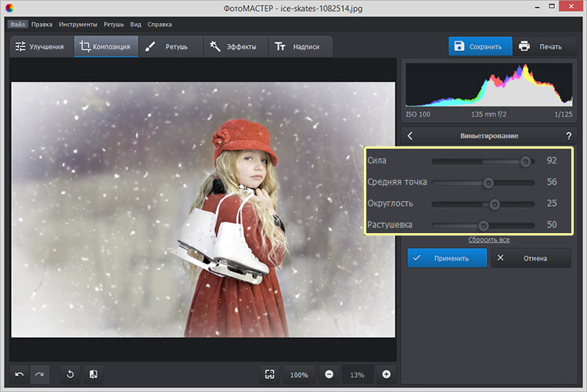587x392 pixels.
Task: Open the Ретушь menu in menu bar
Action: pyautogui.click(x=113, y=24)
